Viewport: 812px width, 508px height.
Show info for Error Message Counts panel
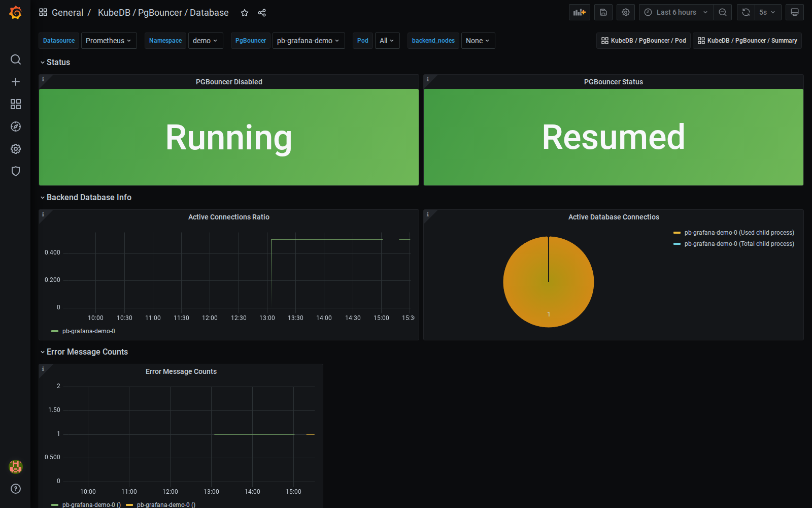(x=43, y=369)
